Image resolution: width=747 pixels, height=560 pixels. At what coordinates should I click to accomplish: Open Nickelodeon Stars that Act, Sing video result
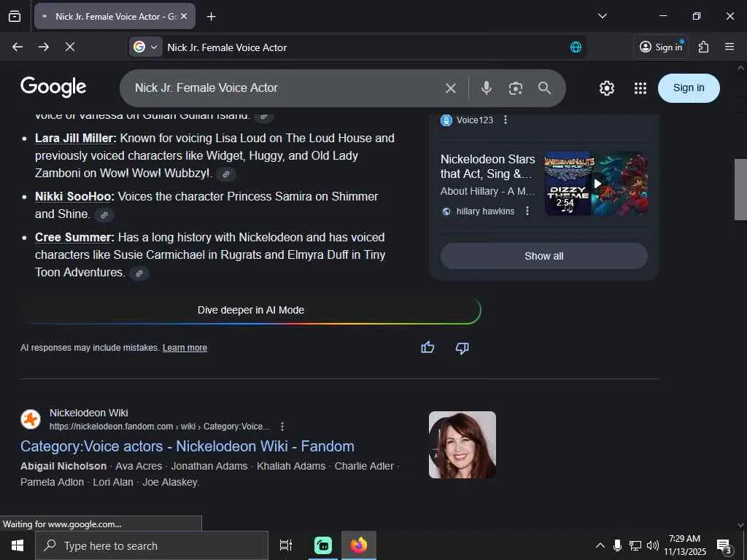[487, 167]
